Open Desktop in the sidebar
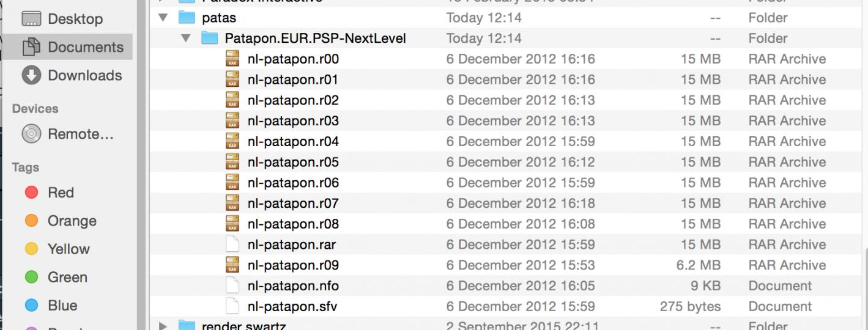This screenshot has height=330, width=868. pos(67,19)
